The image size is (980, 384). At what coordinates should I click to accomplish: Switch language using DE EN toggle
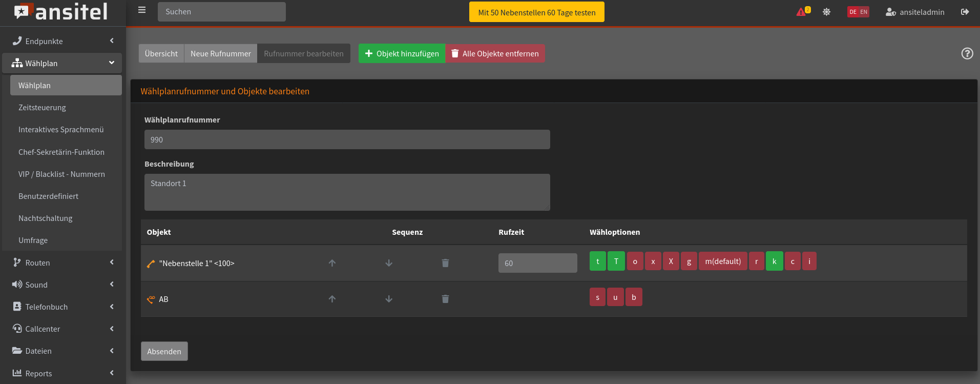click(858, 12)
